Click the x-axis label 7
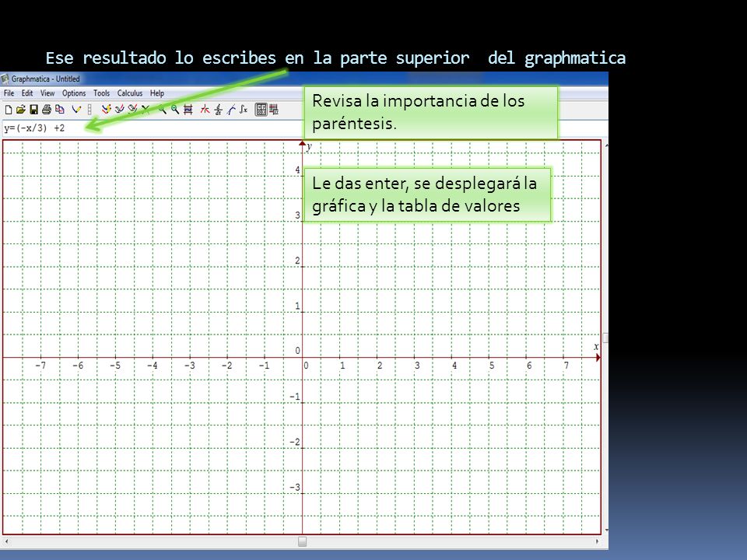Viewport: 747px width, 560px height. (x=566, y=366)
